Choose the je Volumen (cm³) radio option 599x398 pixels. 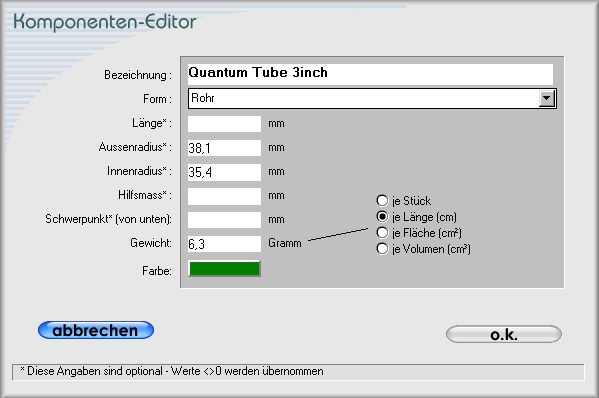click(x=382, y=249)
